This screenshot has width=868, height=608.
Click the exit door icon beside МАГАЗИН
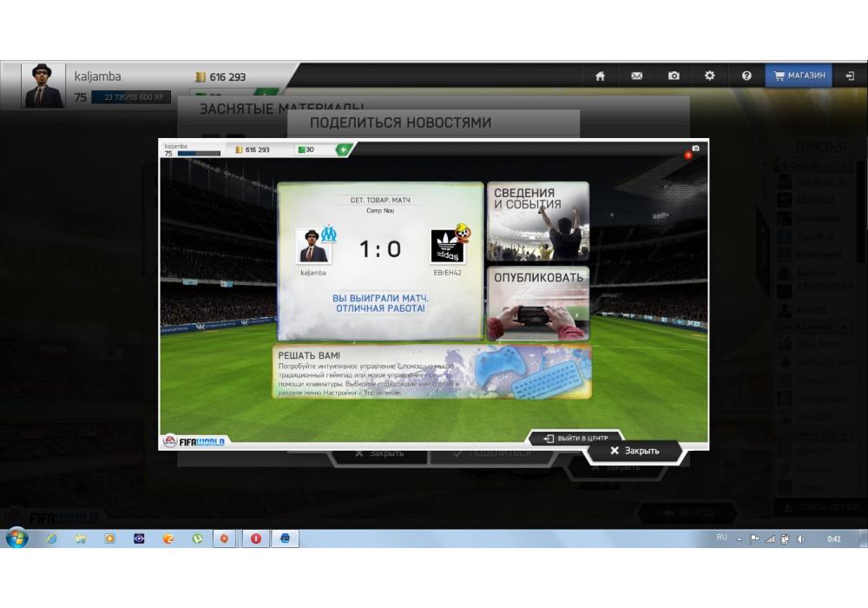[851, 76]
